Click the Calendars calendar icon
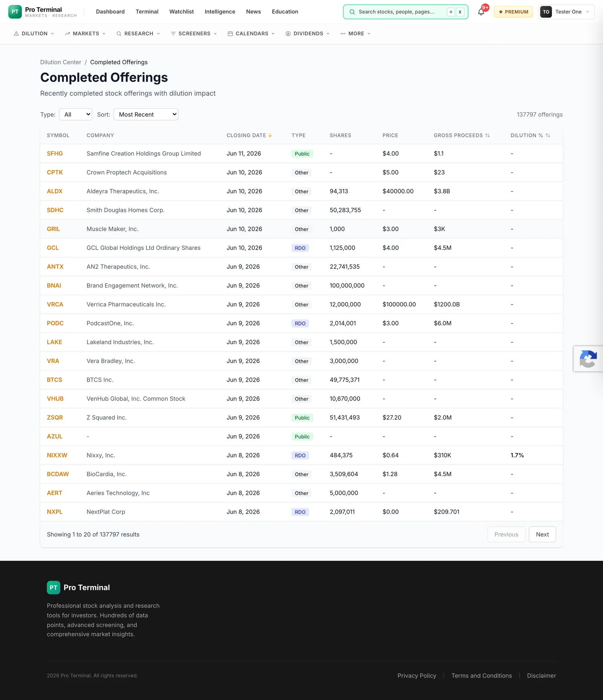The width and height of the screenshot is (603, 700). point(230,34)
